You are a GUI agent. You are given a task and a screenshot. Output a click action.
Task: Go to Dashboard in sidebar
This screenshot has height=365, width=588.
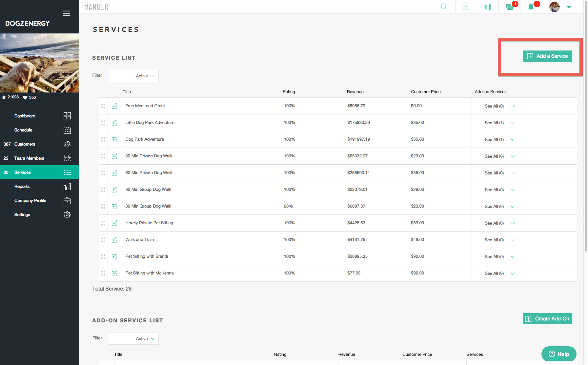coord(25,116)
